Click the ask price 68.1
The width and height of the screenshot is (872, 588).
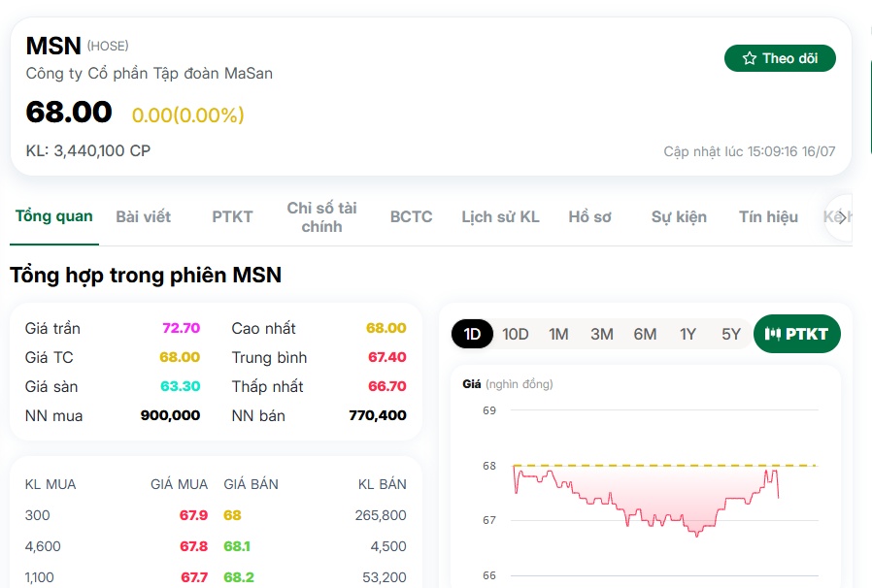(237, 546)
